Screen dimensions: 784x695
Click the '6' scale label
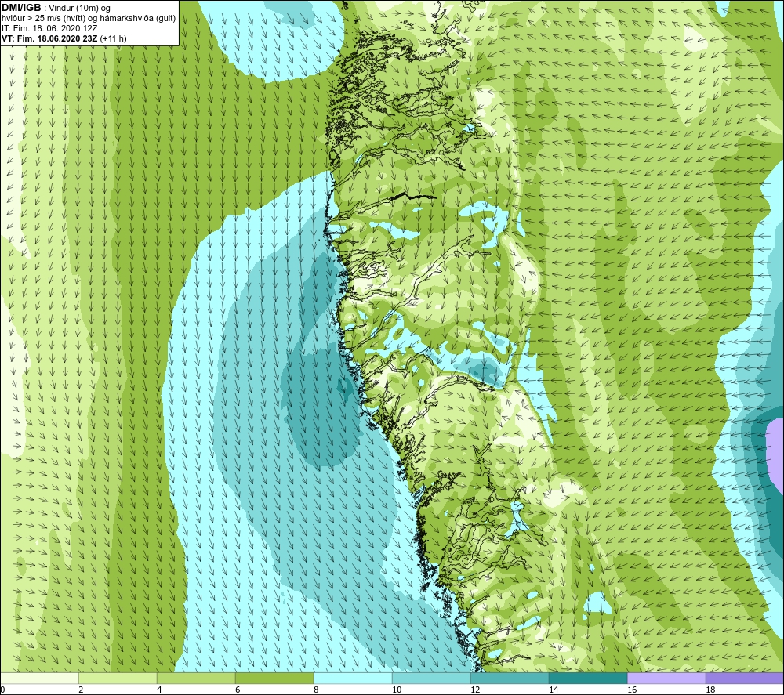pyautogui.click(x=238, y=690)
